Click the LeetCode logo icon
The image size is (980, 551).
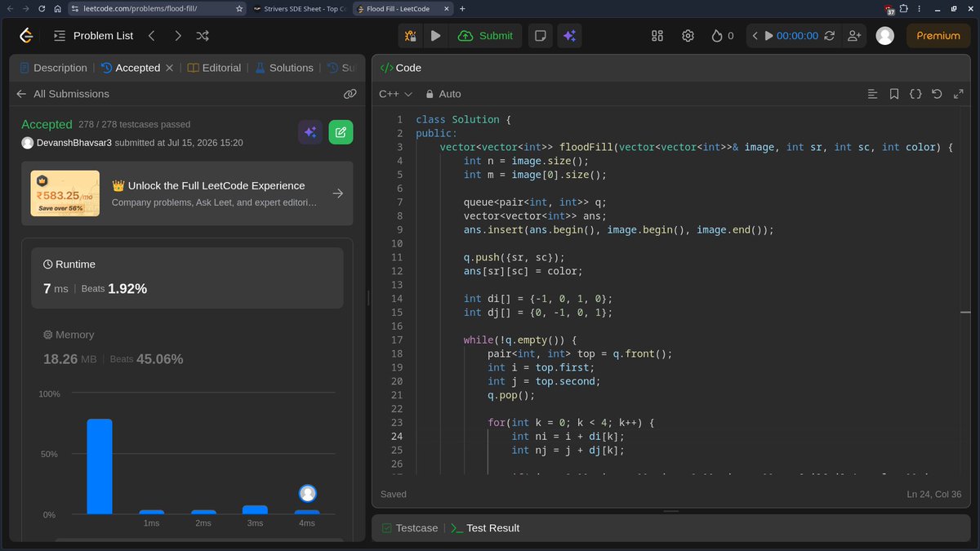coord(26,36)
